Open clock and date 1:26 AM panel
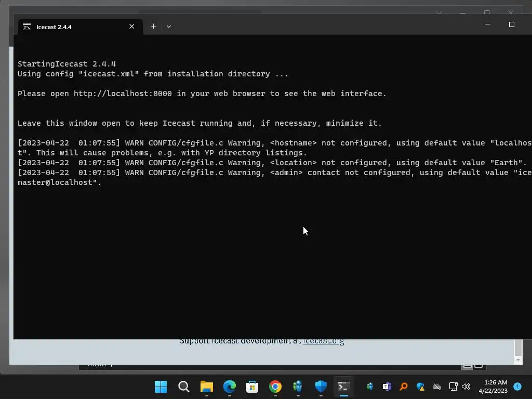Viewport: 532px width, 399px height. pyautogui.click(x=493, y=387)
